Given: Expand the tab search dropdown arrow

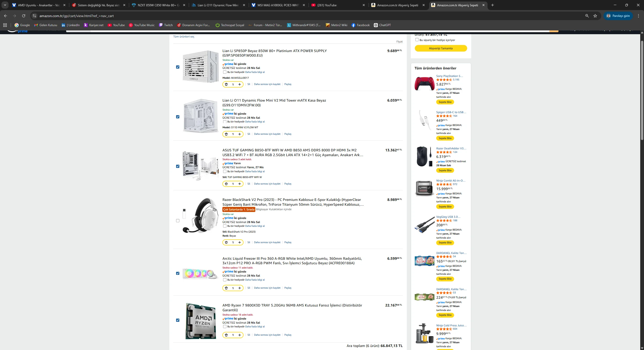Looking at the screenshot, I should (x=5, y=5).
